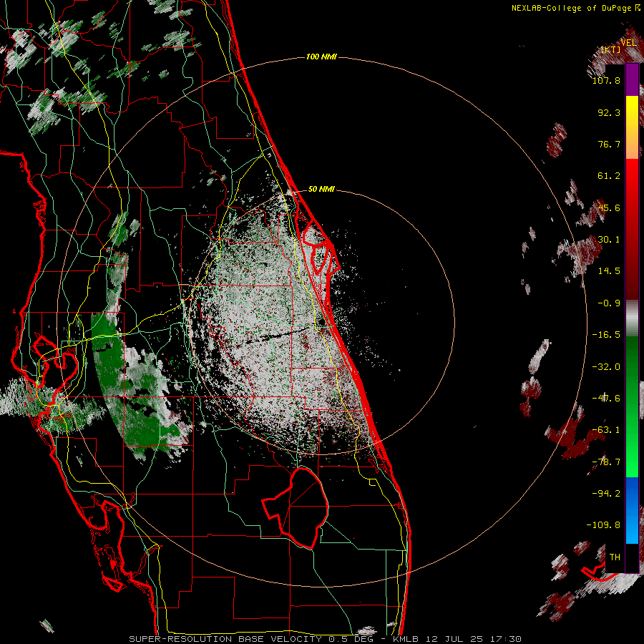
Task: Click the SUPER-RESOLUTION BASE VELOCITY caption
Action: (226, 639)
